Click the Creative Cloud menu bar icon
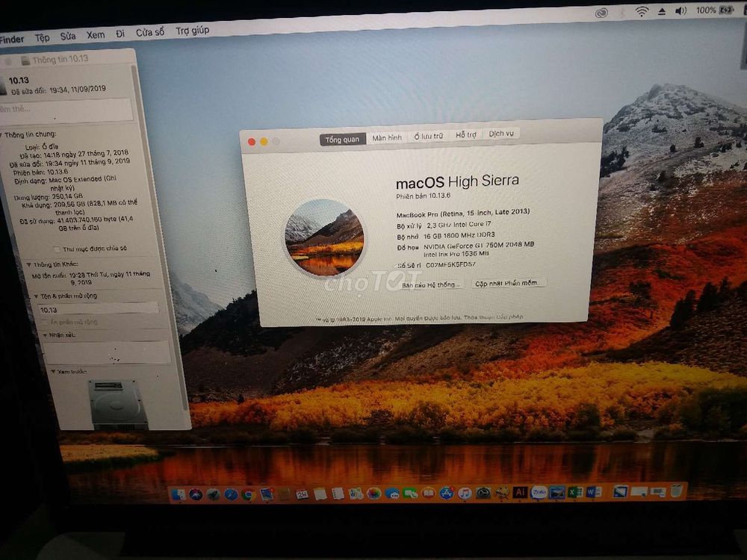Viewport: 747px width, 560px height. 601,13
